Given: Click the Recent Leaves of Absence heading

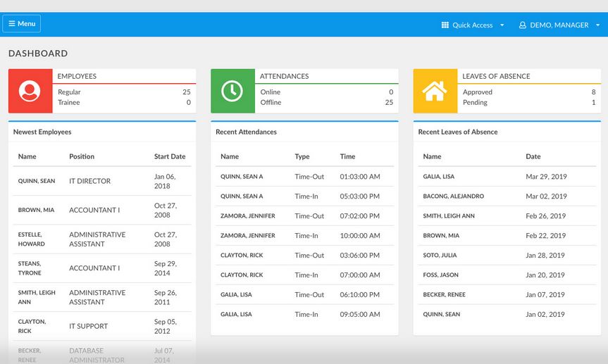Looking at the screenshot, I should click(x=457, y=132).
